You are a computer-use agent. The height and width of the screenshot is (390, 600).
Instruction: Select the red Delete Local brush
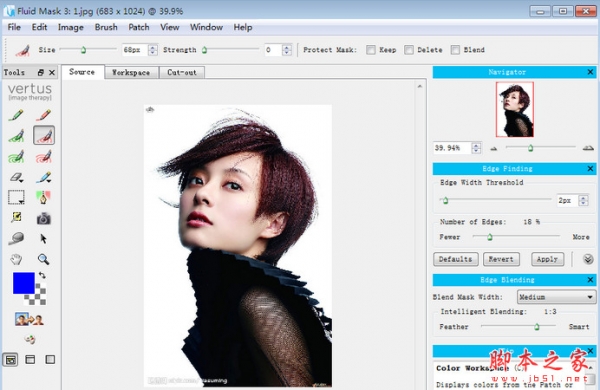(x=44, y=135)
